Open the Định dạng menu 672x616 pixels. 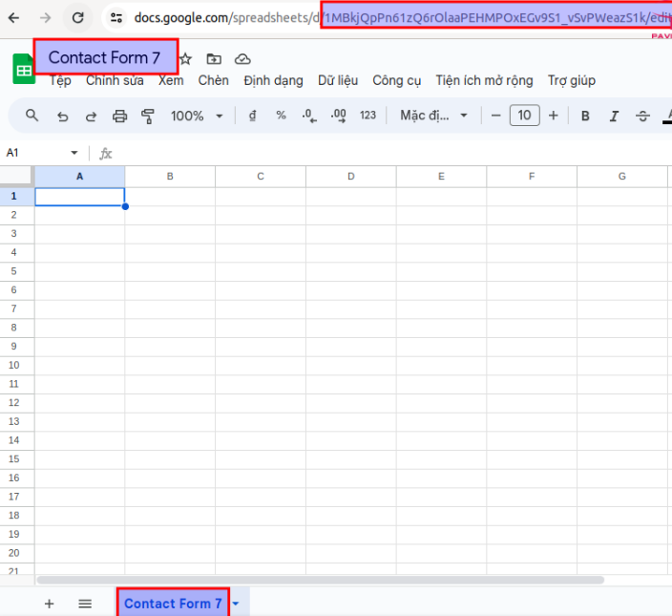tap(273, 80)
